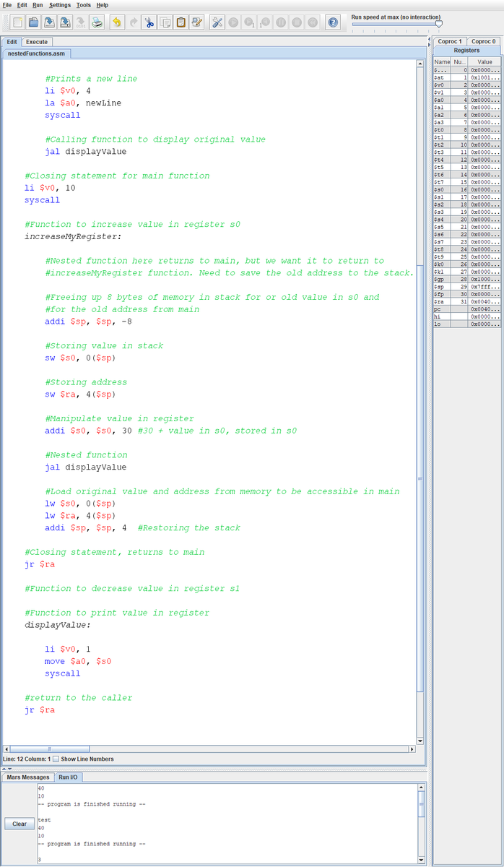Click the Step forward toolbar icon

pos(249,22)
